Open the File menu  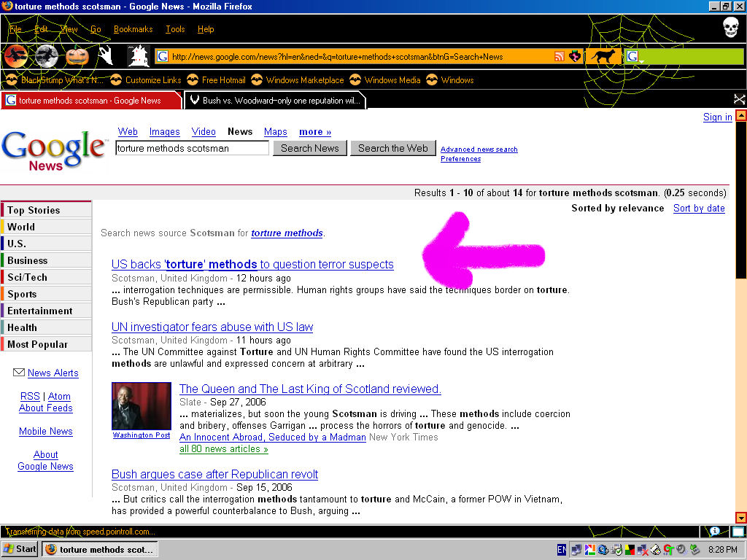tap(15, 29)
